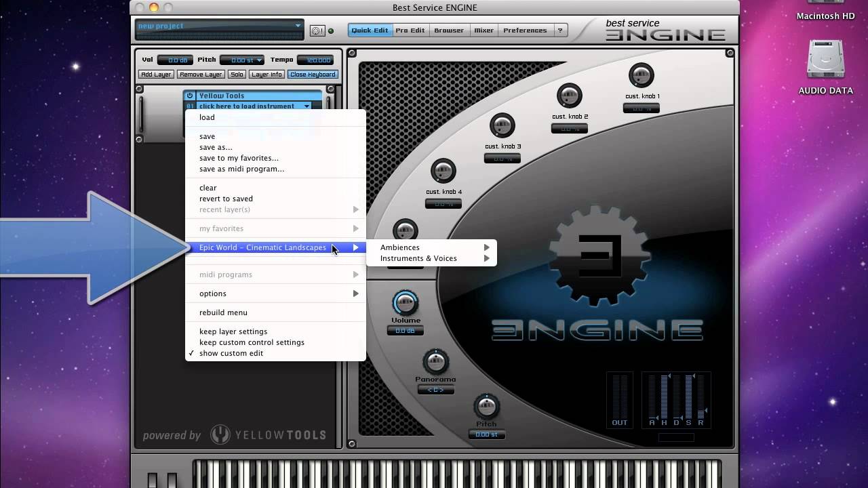Click the cust. knob 1 value readout
The height and width of the screenshot is (488, 868).
(641, 108)
